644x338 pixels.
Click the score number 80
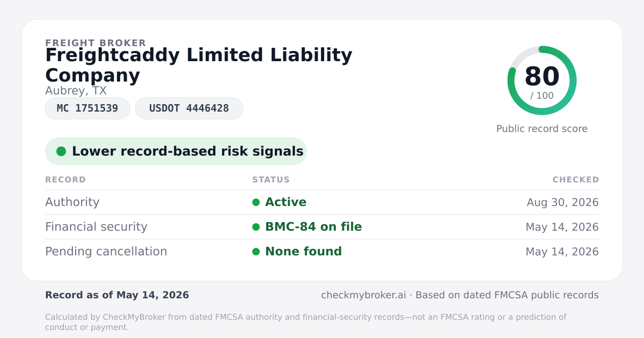(542, 76)
